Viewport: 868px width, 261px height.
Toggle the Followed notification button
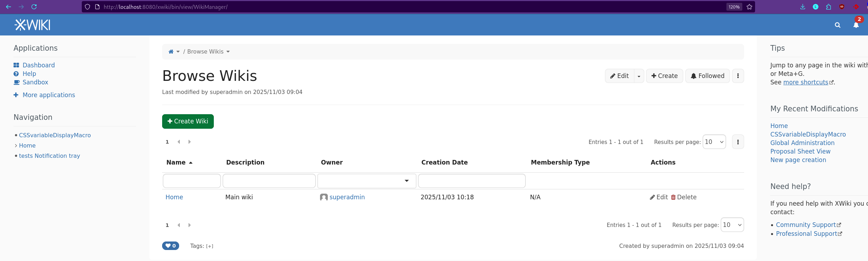coord(707,76)
